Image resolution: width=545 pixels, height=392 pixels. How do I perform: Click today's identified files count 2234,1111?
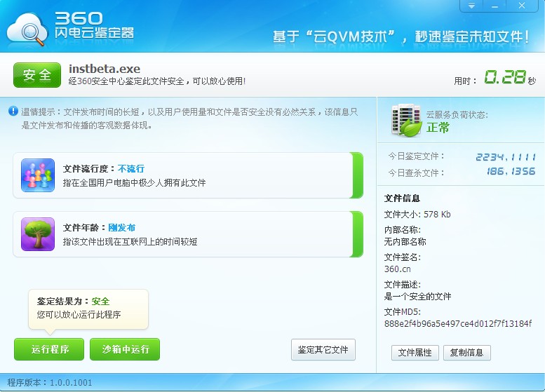click(506, 157)
